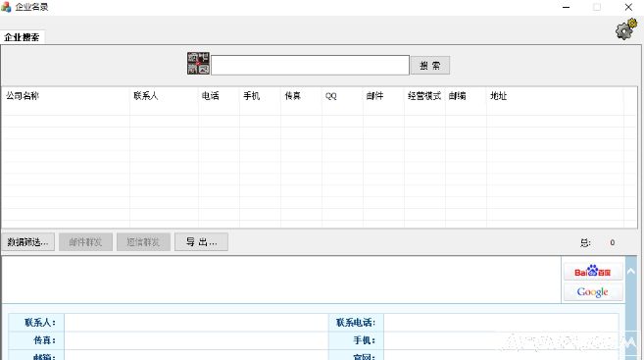This screenshot has height=360, width=644.
Task: Sort by 传真 column header
Action: click(301, 96)
